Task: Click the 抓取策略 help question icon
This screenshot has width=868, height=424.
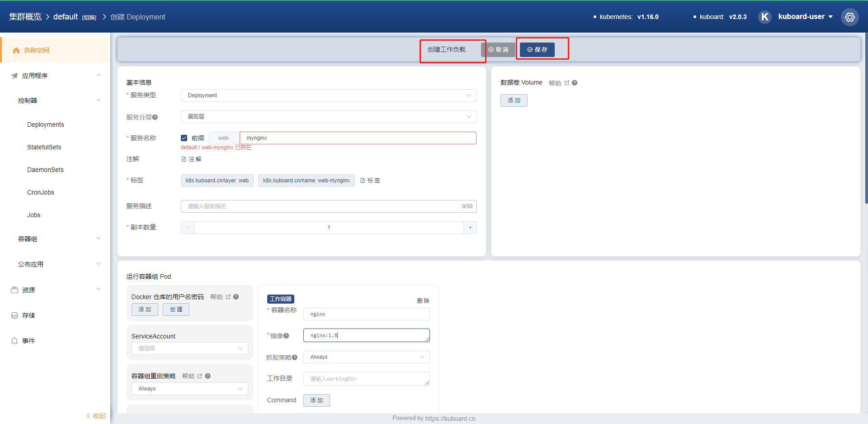Action: tap(295, 357)
